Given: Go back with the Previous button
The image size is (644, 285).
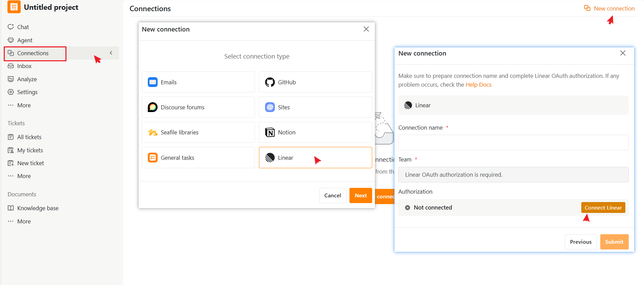Looking at the screenshot, I should (581, 242).
